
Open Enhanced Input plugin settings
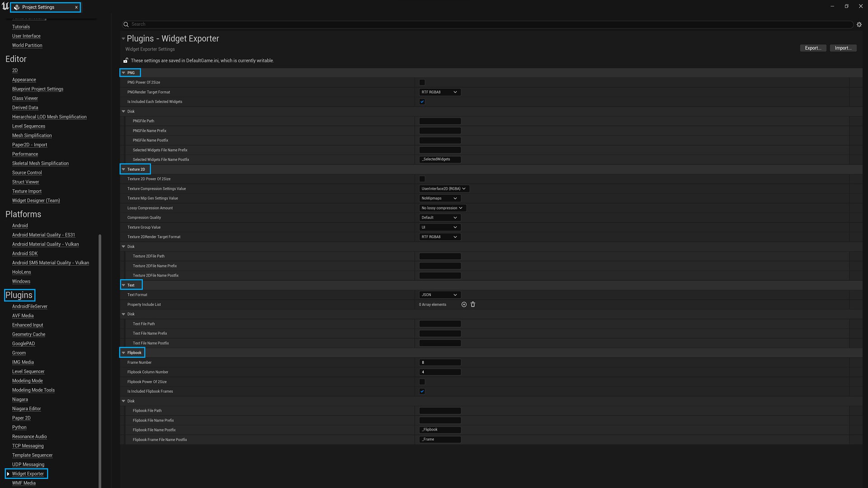(x=28, y=324)
